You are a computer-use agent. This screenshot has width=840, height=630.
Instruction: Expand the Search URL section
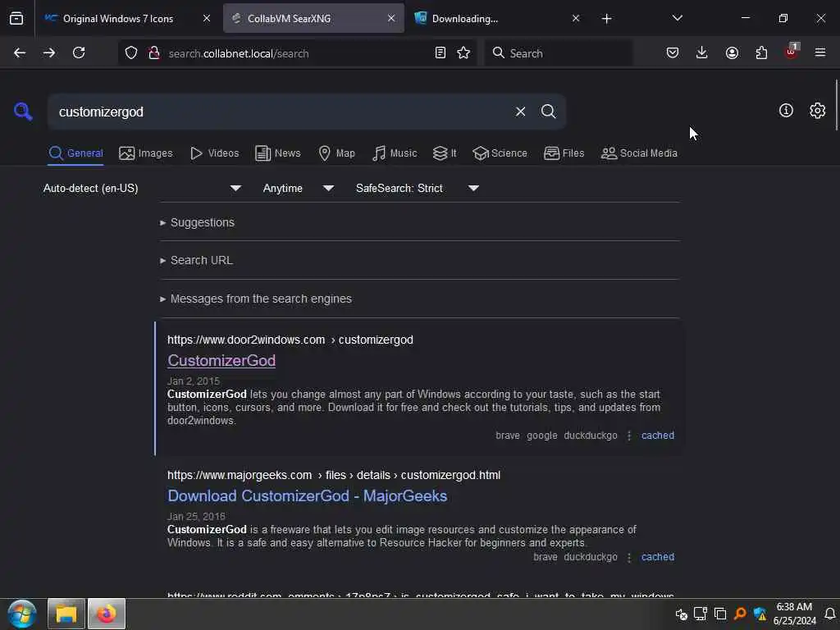point(196,260)
